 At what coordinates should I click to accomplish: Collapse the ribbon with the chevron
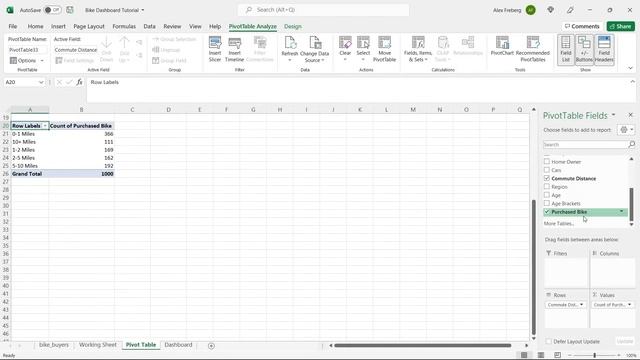631,68
